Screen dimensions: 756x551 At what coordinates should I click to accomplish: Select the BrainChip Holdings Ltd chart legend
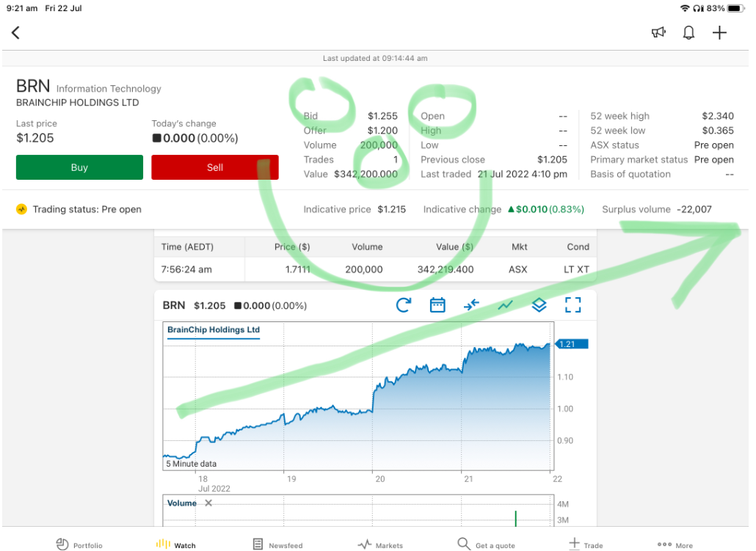pos(213,329)
